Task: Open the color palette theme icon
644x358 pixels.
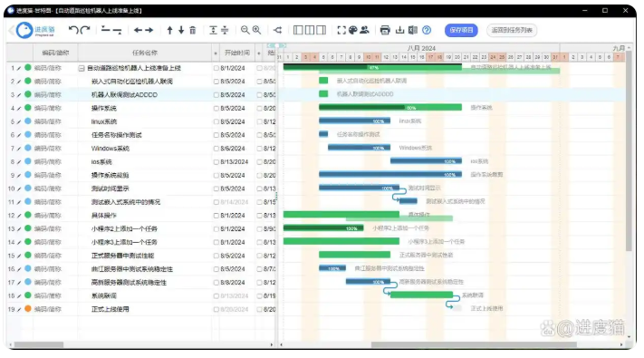Action: 353,30
